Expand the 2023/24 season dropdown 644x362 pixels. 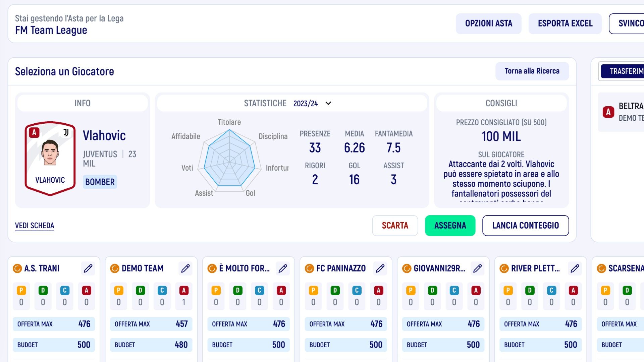pos(306,103)
